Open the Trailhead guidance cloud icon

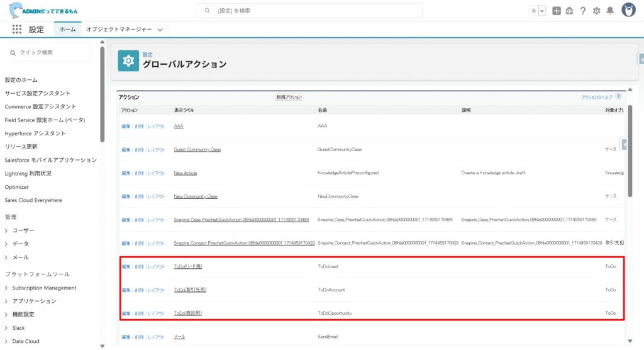(x=569, y=11)
